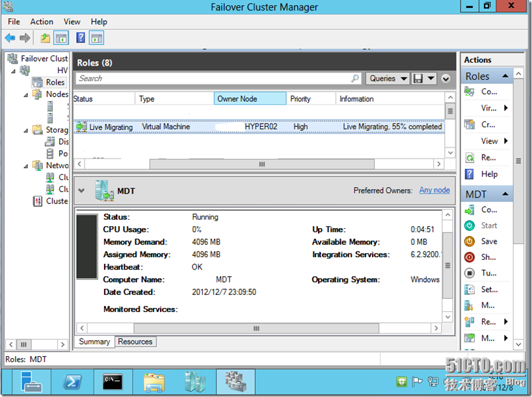Open the Help menu
This screenshot has height=397, width=532.
99,21
